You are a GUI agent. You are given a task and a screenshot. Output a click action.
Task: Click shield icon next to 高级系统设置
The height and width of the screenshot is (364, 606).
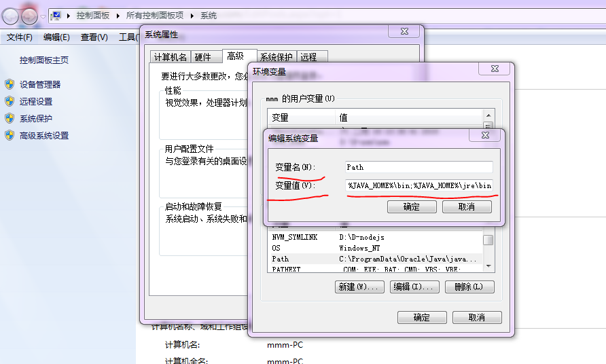10,135
